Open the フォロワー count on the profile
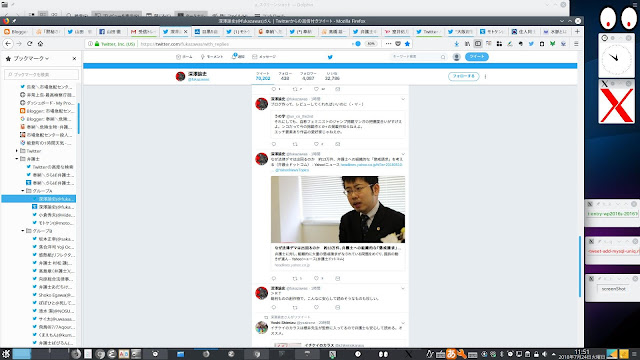 click(308, 76)
